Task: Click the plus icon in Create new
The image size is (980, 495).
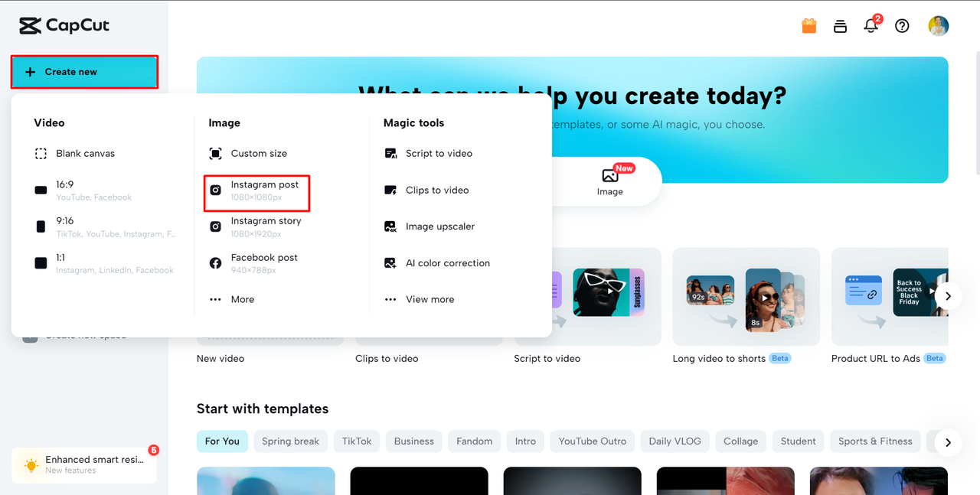Action: 31,72
